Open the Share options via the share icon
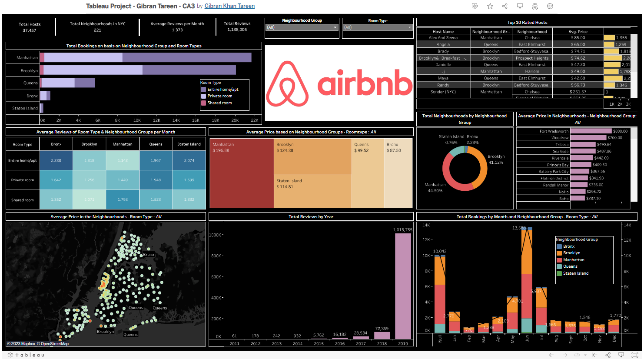Image resolution: width=644 pixels, height=359 pixels. [505, 6]
